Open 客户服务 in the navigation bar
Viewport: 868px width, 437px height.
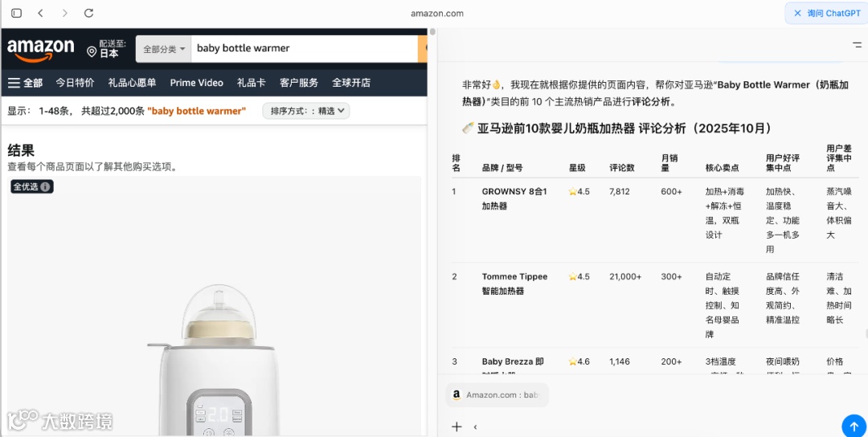299,83
